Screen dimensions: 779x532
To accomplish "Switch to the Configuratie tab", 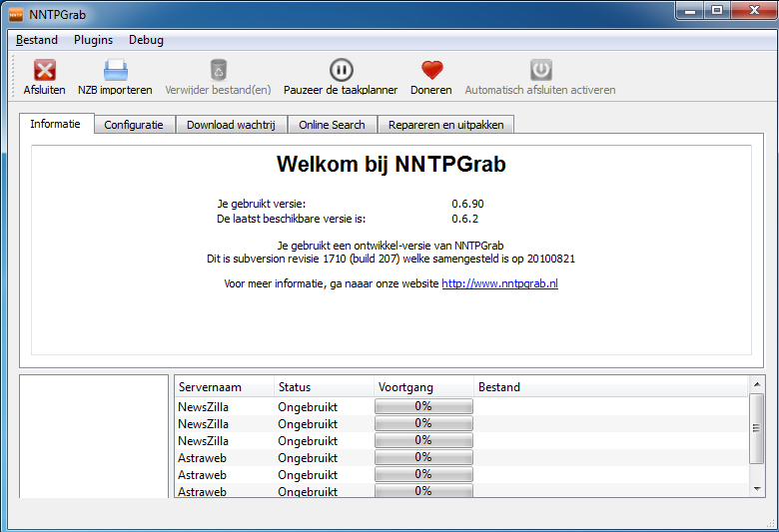I will pyautogui.click(x=134, y=125).
